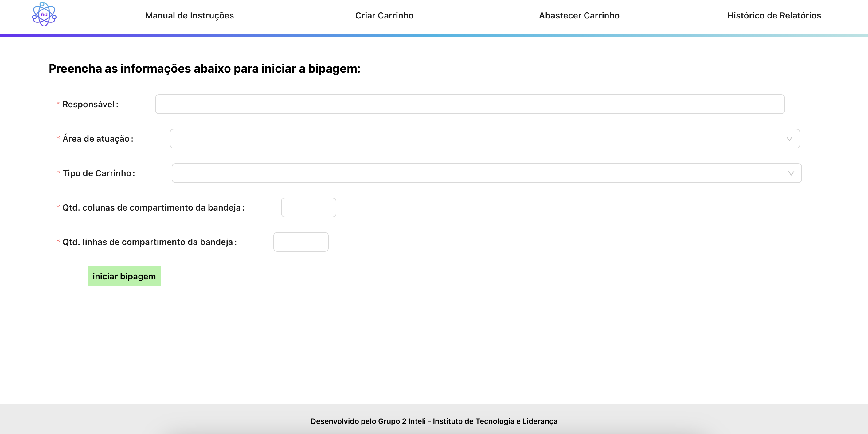868x434 pixels.
Task: Click the Preencha as informações heading
Action: point(205,69)
